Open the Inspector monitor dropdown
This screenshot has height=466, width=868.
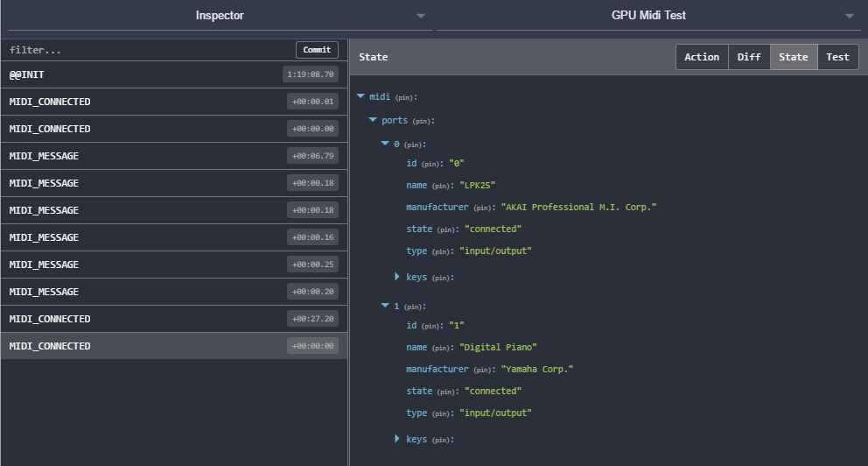220,16
